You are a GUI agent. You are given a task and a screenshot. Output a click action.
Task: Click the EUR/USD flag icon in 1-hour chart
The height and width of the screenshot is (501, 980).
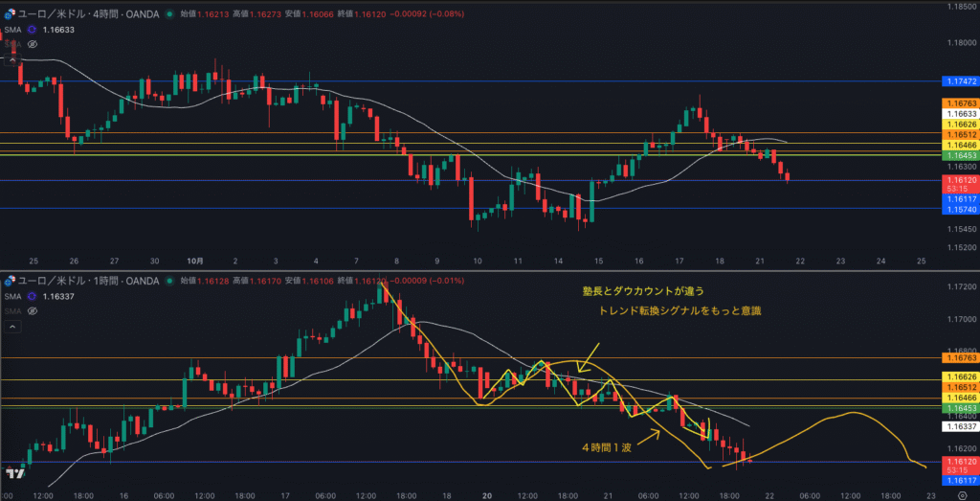tap(11, 281)
